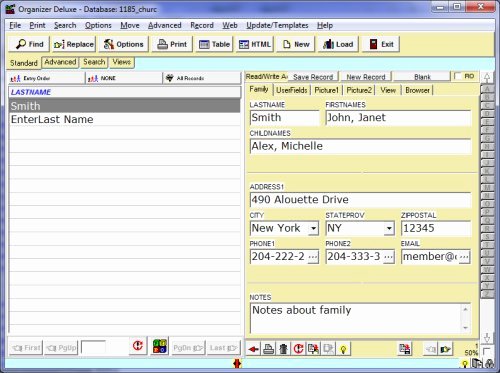This screenshot has height=373, width=500.
Task: Expand the CITY dropdown arrow
Action: pyautogui.click(x=313, y=228)
